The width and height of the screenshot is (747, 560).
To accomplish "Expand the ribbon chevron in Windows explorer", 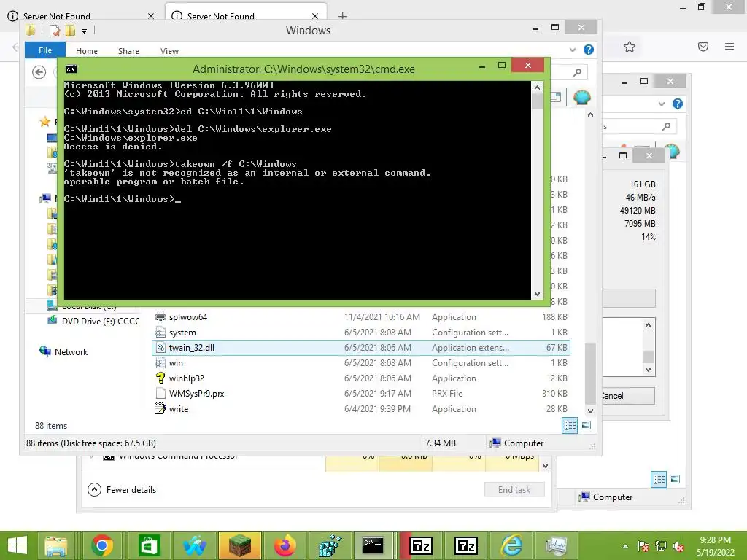I will [572, 50].
